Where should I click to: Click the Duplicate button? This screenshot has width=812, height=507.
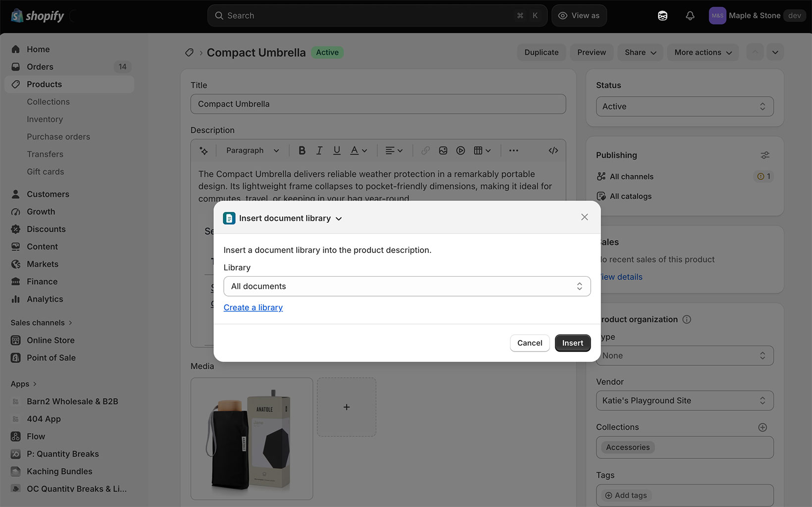[542, 52]
